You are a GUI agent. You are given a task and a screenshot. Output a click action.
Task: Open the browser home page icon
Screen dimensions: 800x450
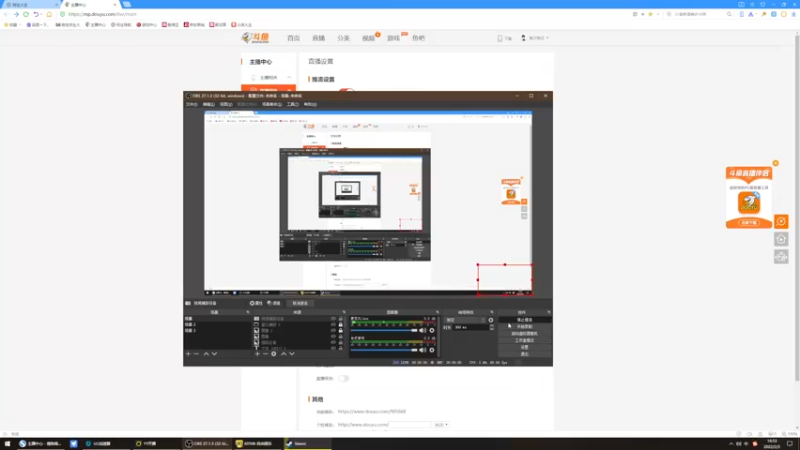49,14
